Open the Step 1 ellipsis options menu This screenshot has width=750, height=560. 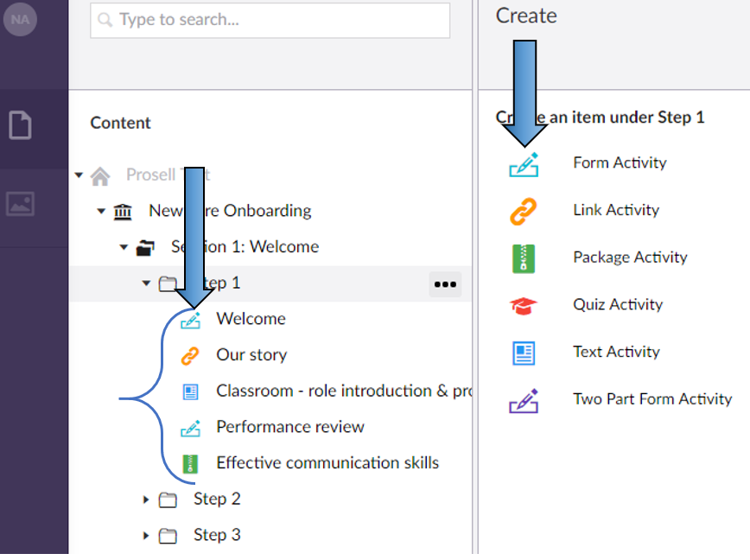(x=445, y=283)
